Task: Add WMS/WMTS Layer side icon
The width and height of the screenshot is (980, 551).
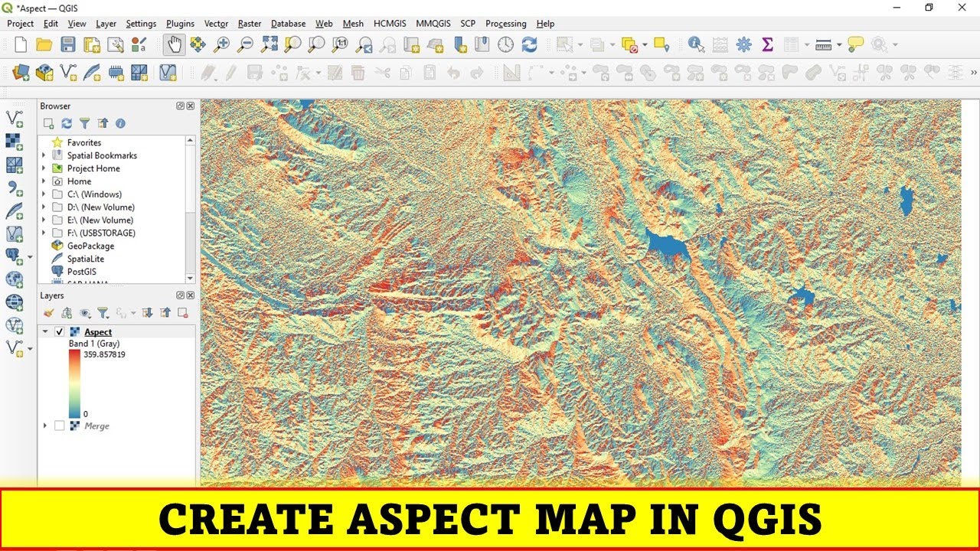Action: 14,279
